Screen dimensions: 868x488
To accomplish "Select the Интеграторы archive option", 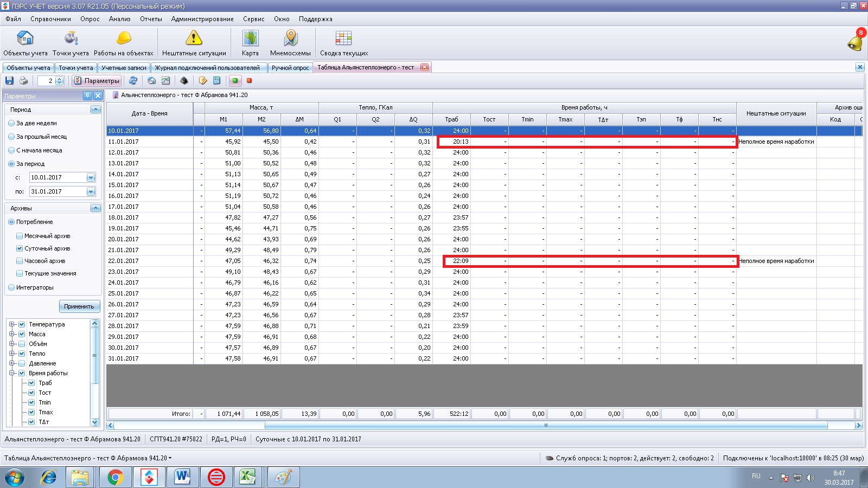I will click(30, 287).
